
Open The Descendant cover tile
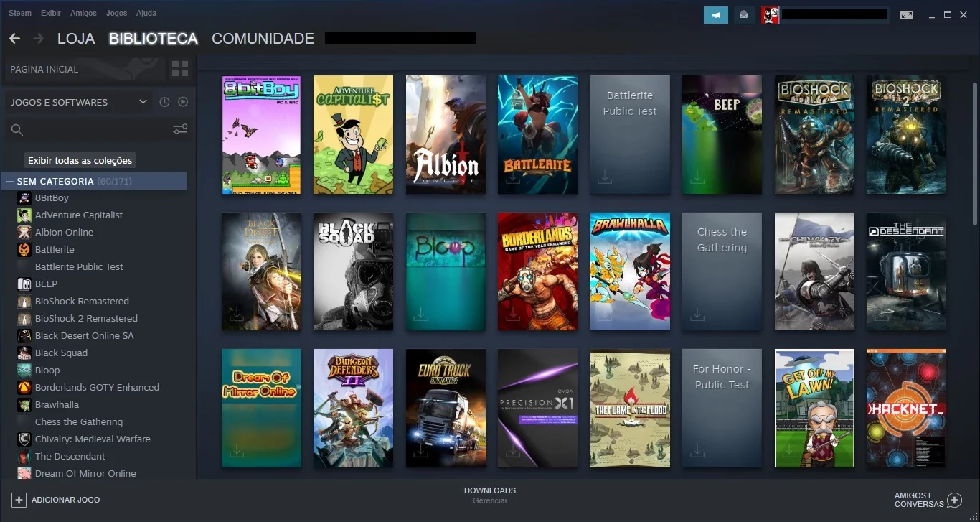click(906, 271)
